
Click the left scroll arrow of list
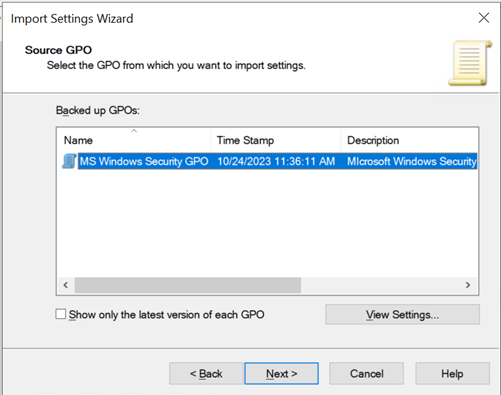66,285
